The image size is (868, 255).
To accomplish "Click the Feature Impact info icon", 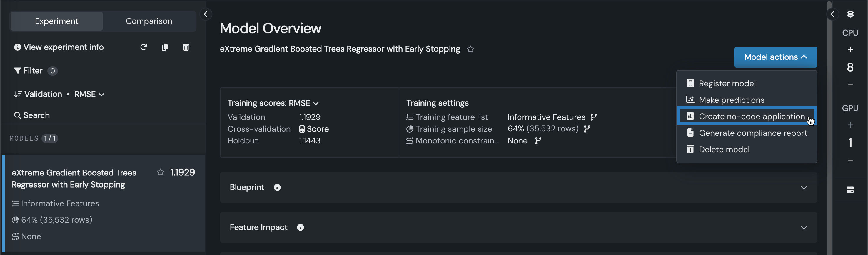I will (x=300, y=228).
